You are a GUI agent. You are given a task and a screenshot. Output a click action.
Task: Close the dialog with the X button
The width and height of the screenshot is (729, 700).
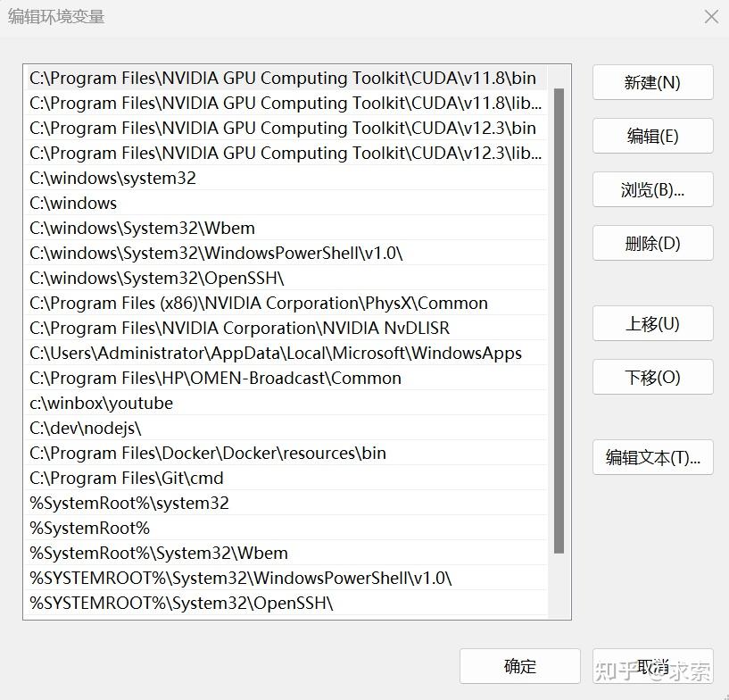[710, 17]
